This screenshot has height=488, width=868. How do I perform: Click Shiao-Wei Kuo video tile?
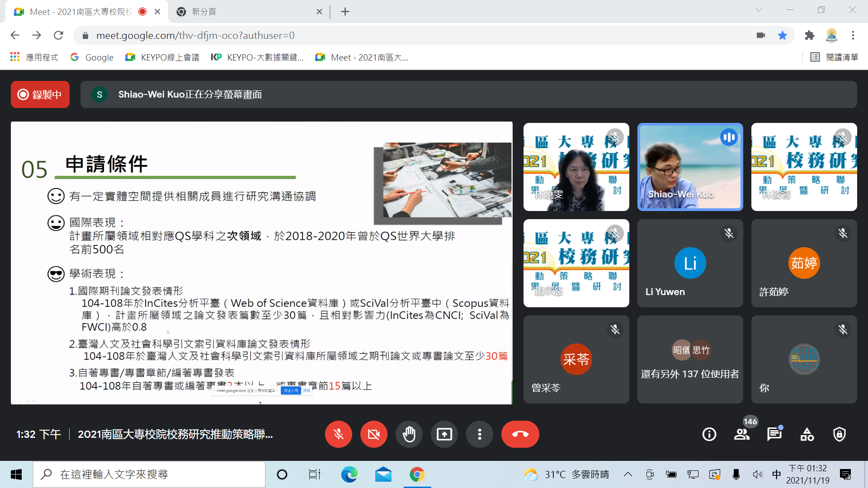690,167
